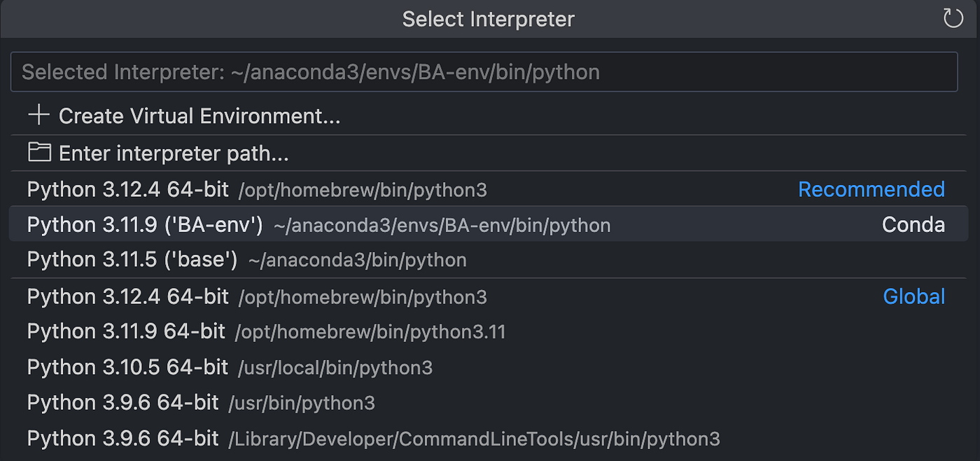Click the ~/anaconda3/bin/python path text
Image resolution: width=980 pixels, height=461 pixels.
coord(357,261)
